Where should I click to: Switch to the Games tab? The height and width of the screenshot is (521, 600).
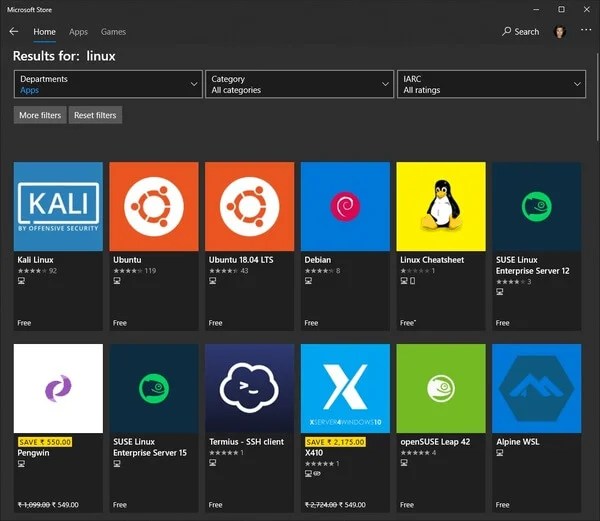pyautogui.click(x=113, y=32)
